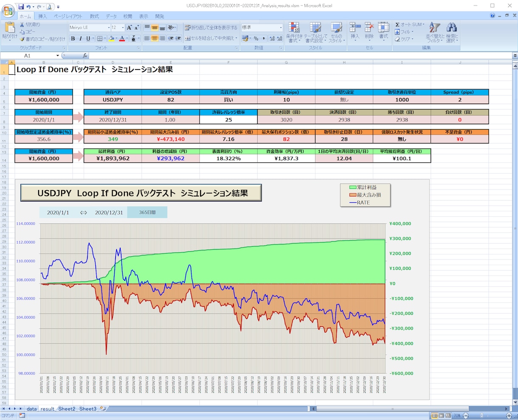
Task: Click the Delete cells (削除) icon
Action: 369,27
